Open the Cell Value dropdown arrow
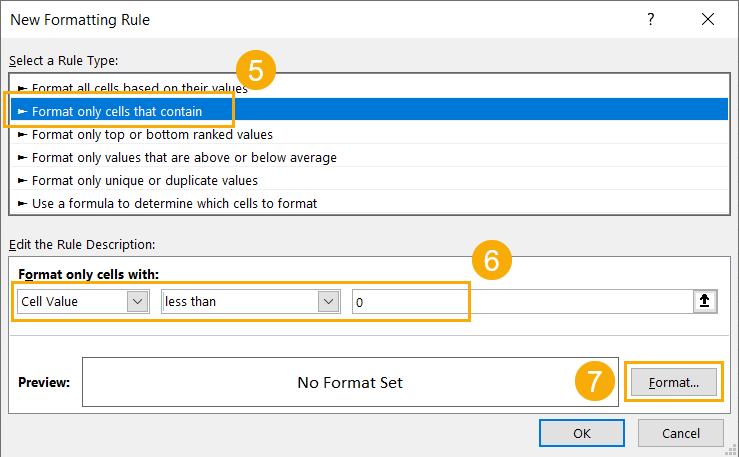Image resolution: width=739 pixels, height=457 pixels. coord(138,302)
